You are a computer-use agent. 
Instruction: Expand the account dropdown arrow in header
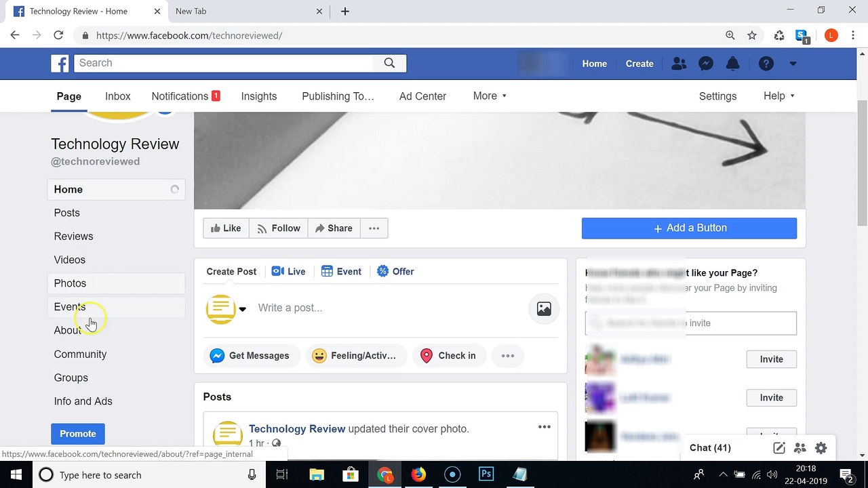coord(793,64)
